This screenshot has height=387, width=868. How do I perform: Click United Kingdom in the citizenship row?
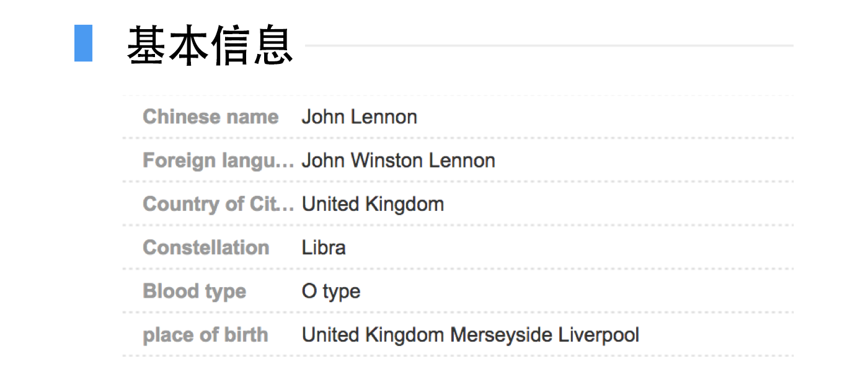pos(373,204)
